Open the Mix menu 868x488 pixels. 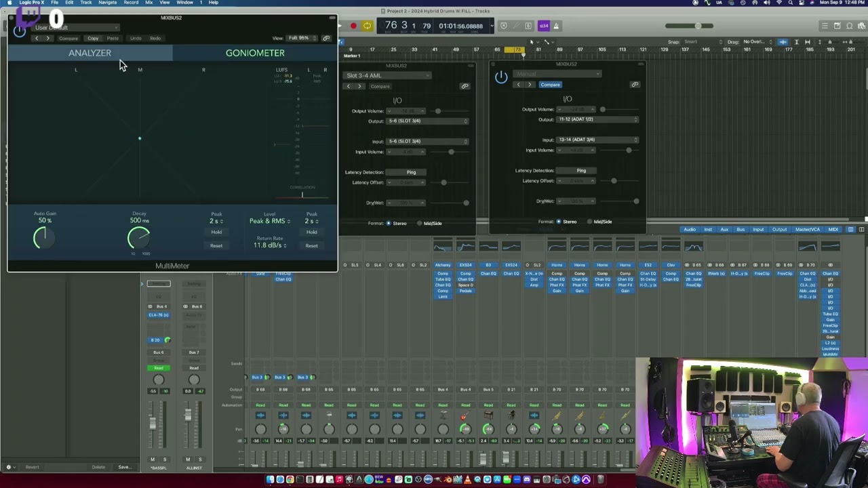tap(149, 3)
